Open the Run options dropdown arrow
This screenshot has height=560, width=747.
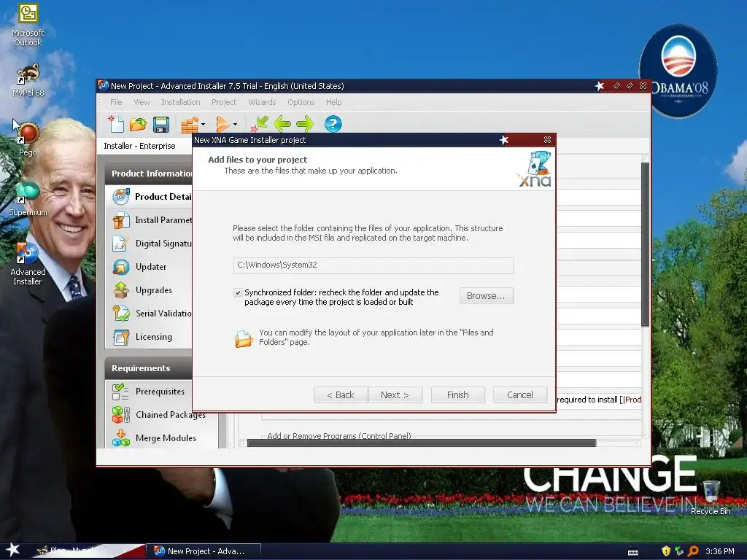[236, 125]
